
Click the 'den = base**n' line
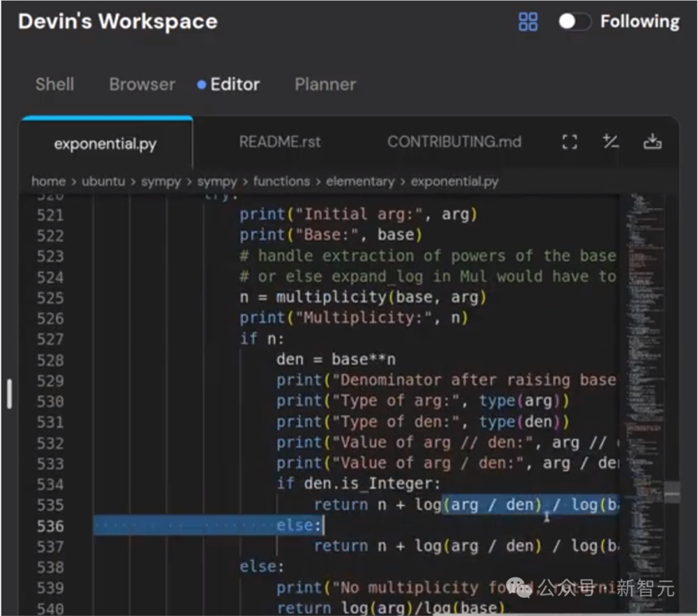coord(336,359)
